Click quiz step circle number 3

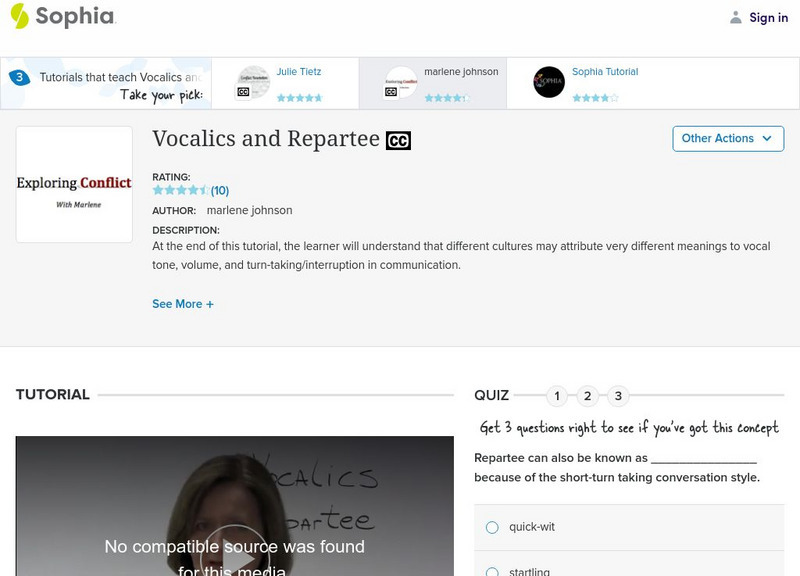point(621,395)
